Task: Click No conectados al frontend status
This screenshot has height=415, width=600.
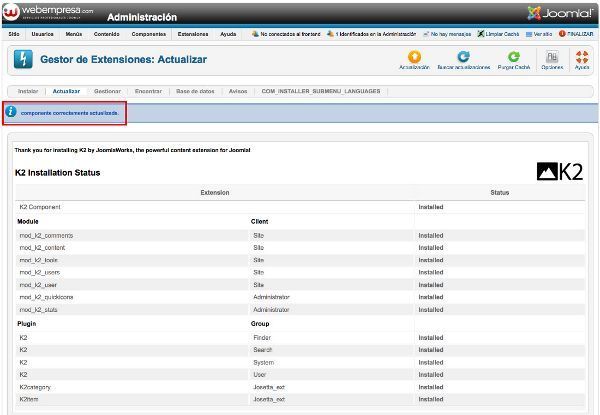Action: click(x=286, y=34)
